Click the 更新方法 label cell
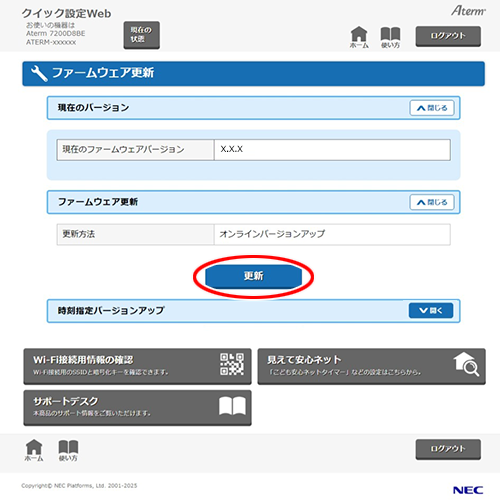This screenshot has width=500, height=502. point(135,234)
